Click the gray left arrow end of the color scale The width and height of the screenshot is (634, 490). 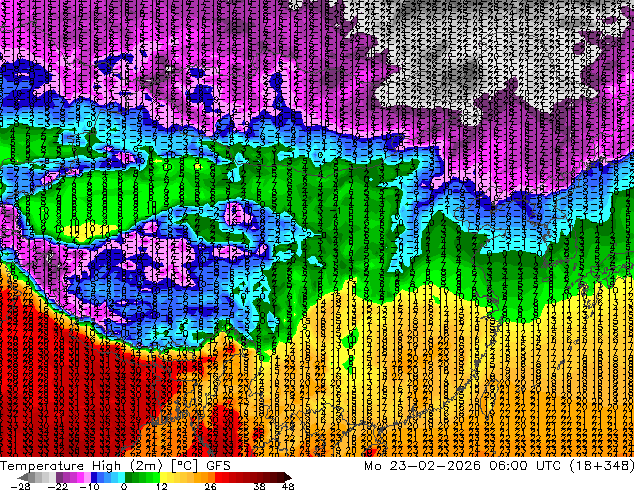coord(23,477)
